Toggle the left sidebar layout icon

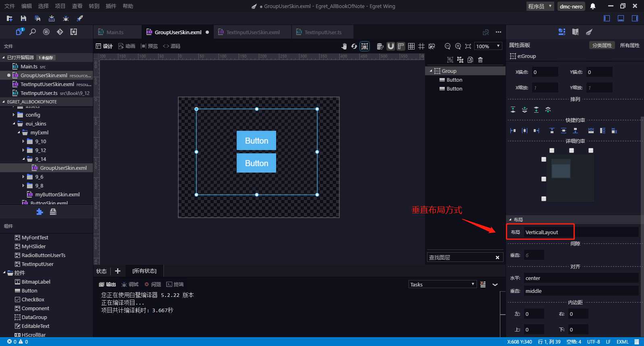pyautogui.click(x=607, y=18)
